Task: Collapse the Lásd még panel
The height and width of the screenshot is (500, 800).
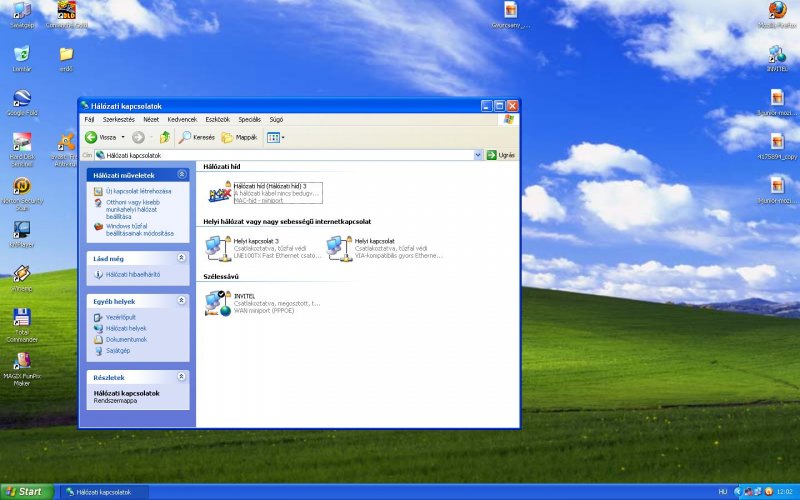Action: 182,258
